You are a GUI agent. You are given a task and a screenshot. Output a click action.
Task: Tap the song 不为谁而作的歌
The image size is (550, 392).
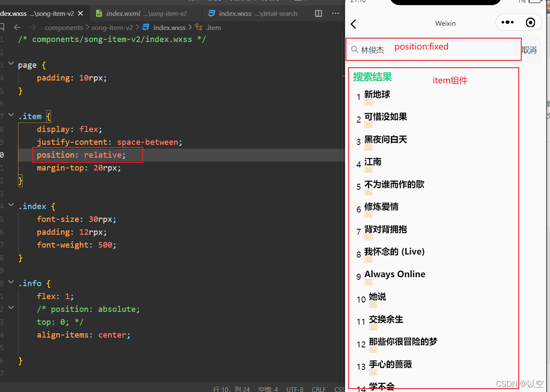click(394, 184)
